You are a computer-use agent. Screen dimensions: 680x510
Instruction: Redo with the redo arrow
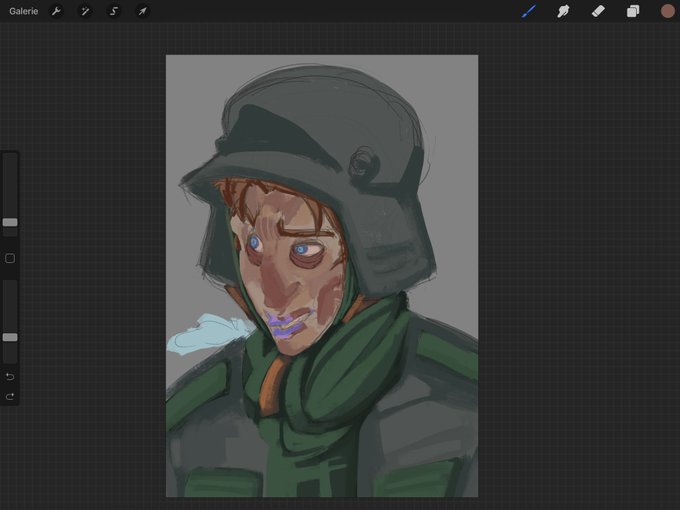[10, 396]
